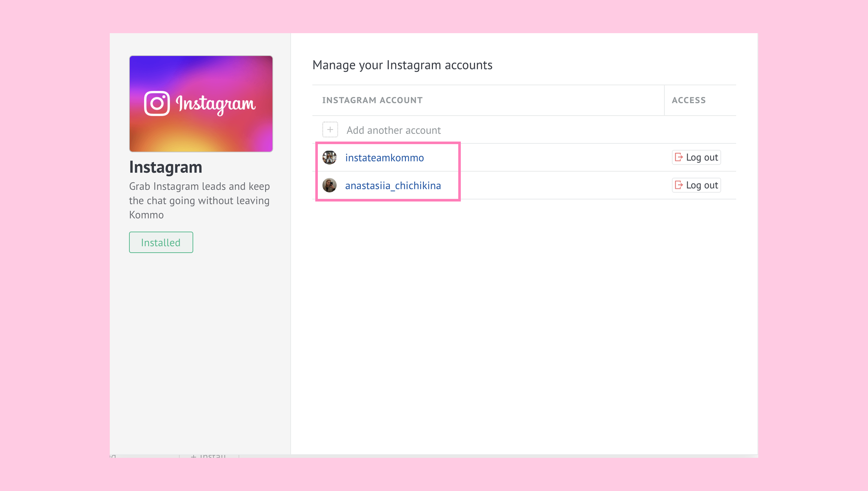Click the green Installed button
The height and width of the screenshot is (491, 868).
(x=161, y=242)
